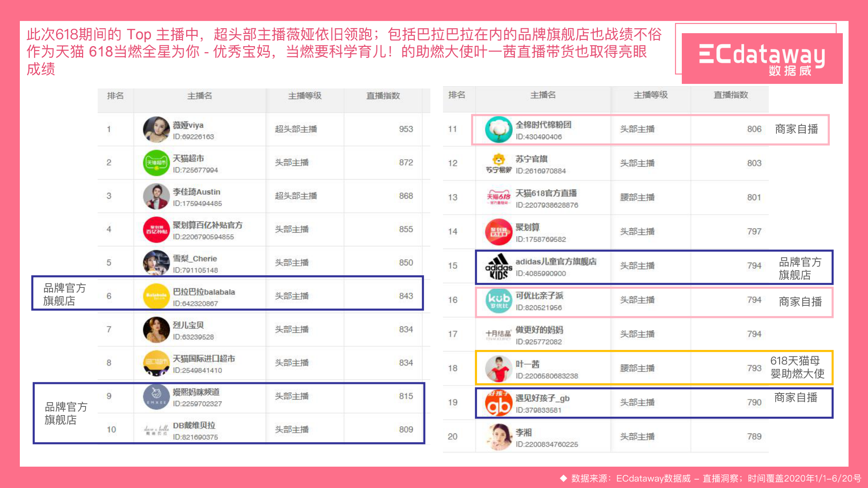
Task: Click the 十月结晶 logo icon
Action: point(498,335)
